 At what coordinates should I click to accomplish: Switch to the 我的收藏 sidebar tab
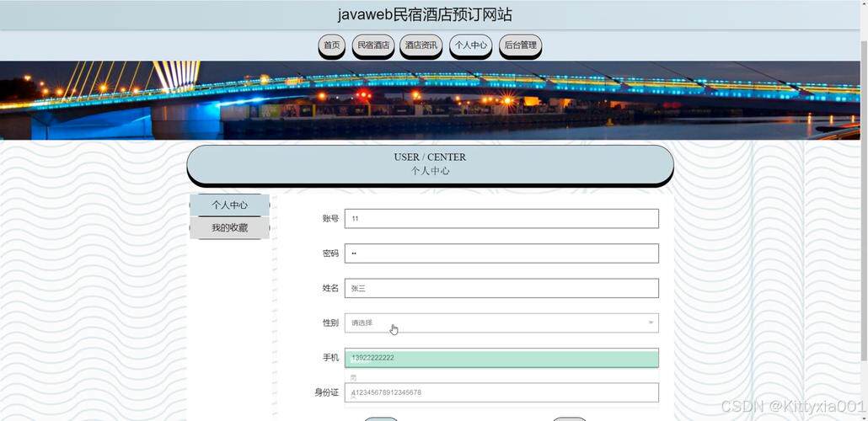point(230,228)
